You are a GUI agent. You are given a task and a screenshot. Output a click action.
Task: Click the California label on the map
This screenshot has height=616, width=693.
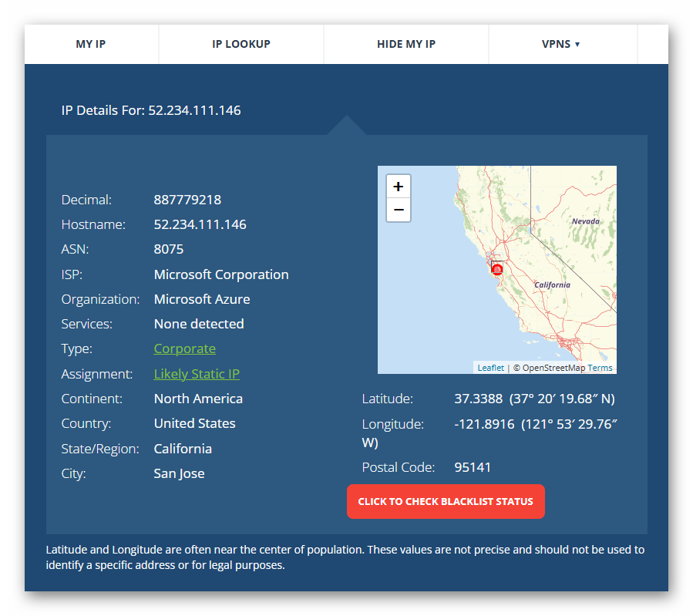[552, 284]
